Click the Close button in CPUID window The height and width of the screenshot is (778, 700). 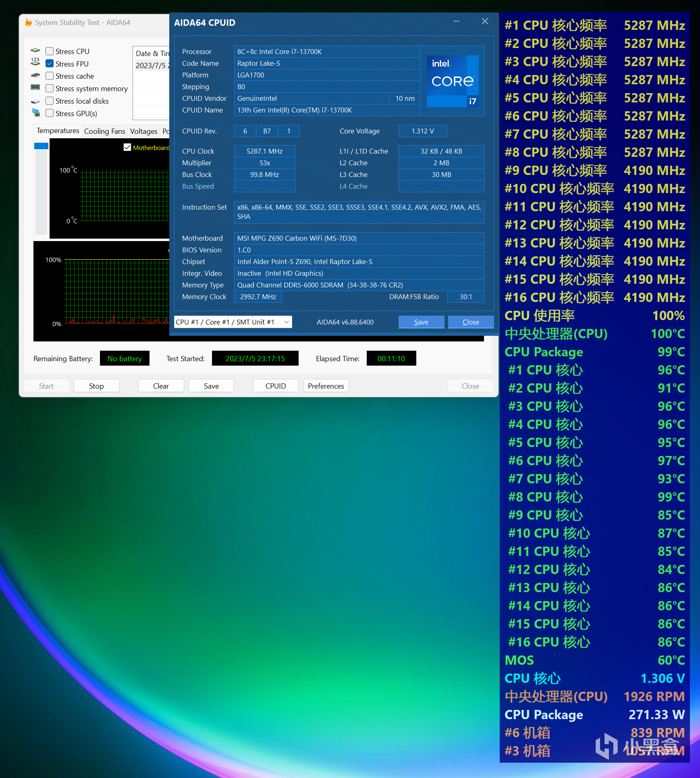click(471, 322)
